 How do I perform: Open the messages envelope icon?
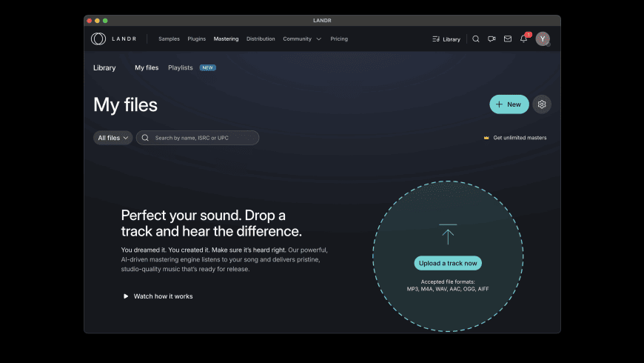pyautogui.click(x=508, y=39)
